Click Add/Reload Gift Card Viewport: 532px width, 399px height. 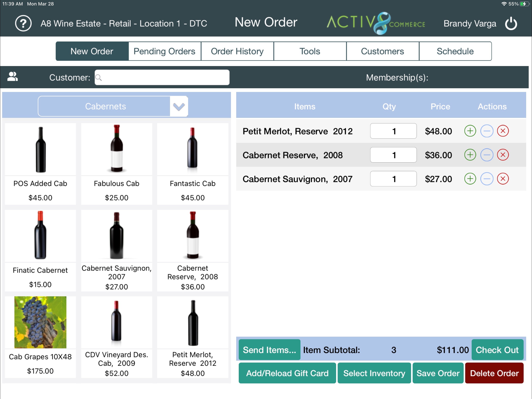coord(287,373)
